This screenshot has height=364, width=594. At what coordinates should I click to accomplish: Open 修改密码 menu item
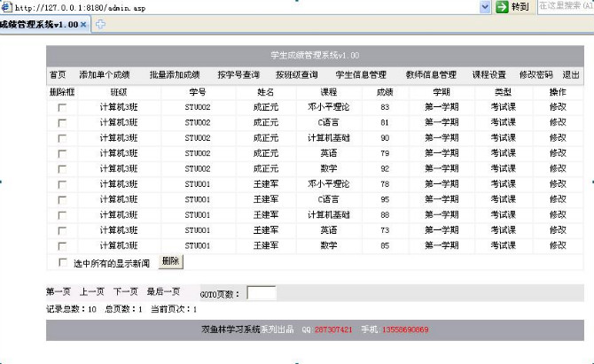coord(536,75)
